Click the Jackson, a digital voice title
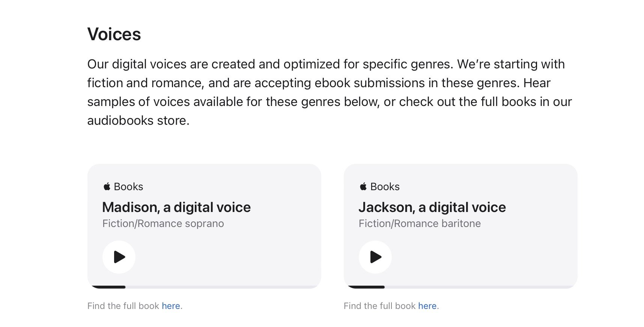The width and height of the screenshot is (644, 327). [x=432, y=207]
